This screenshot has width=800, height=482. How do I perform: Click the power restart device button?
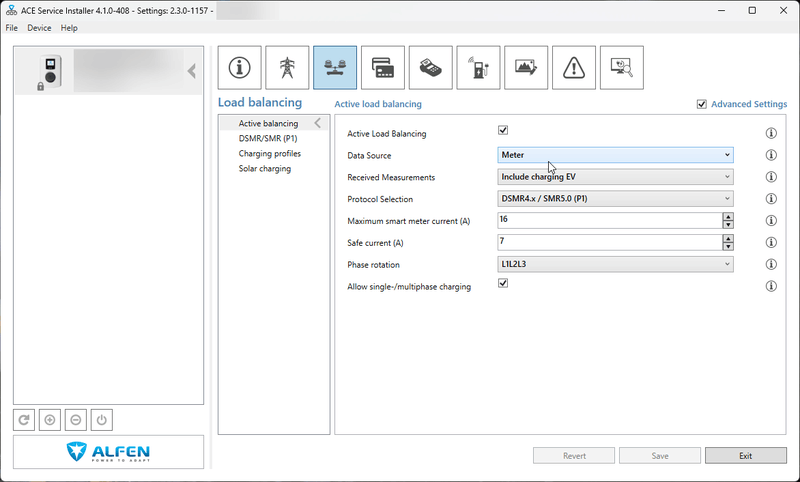click(x=102, y=420)
